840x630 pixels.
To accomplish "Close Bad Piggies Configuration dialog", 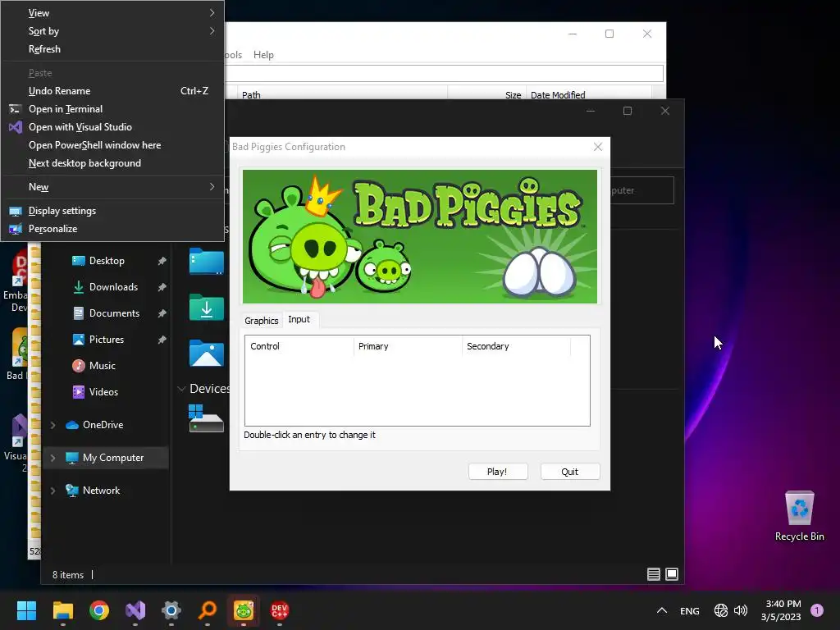I will (598, 147).
